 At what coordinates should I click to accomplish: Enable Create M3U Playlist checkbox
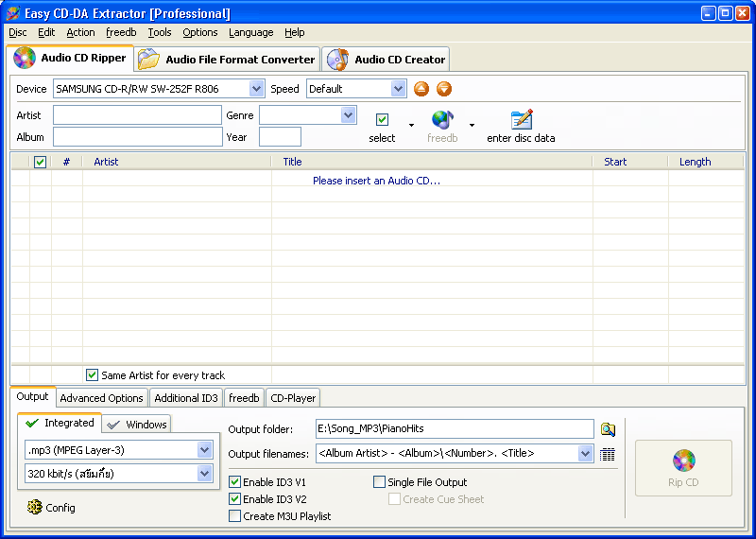click(x=234, y=516)
